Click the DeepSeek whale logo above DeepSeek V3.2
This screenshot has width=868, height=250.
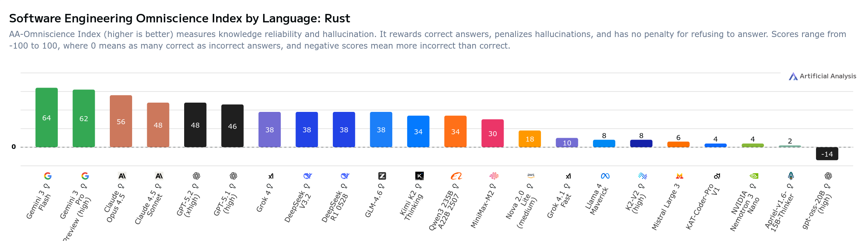307,176
